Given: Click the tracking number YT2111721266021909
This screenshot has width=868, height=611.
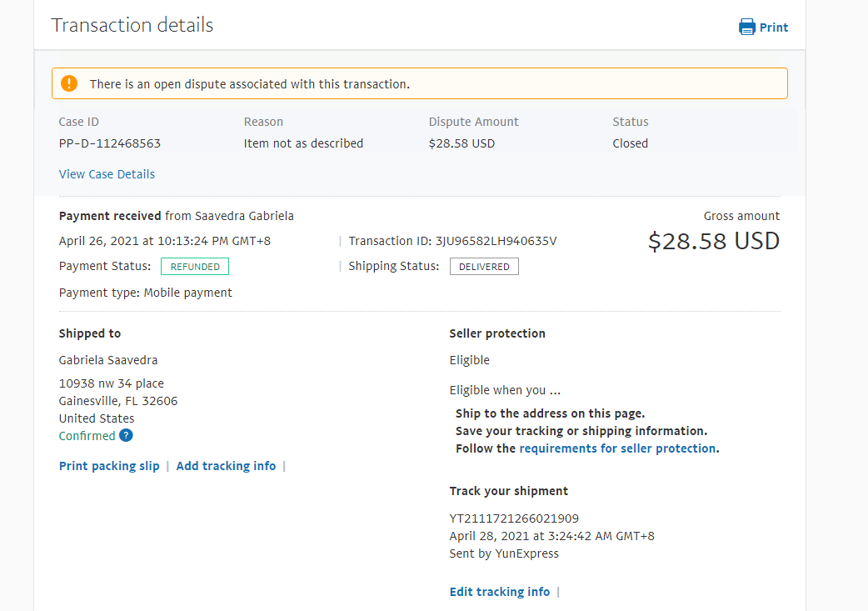Looking at the screenshot, I should pyautogui.click(x=514, y=518).
